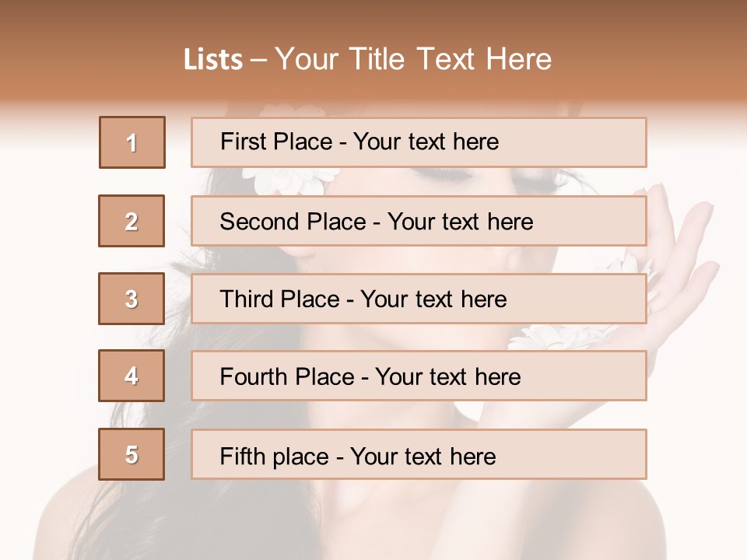This screenshot has height=560, width=747.
Task: Click the slide title text
Action: [x=368, y=59]
